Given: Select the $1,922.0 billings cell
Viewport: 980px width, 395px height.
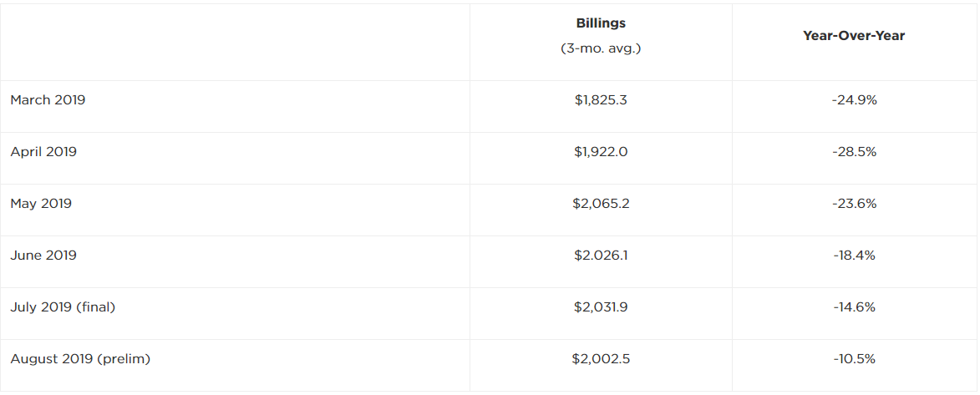Looking at the screenshot, I should pos(601,152).
